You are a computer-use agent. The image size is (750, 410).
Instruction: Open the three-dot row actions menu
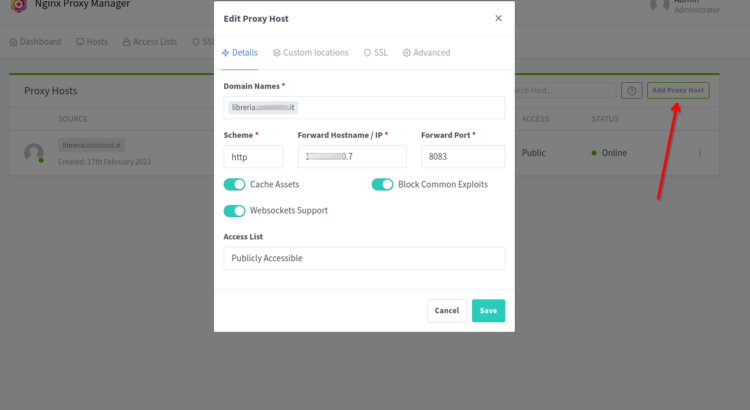[700, 153]
